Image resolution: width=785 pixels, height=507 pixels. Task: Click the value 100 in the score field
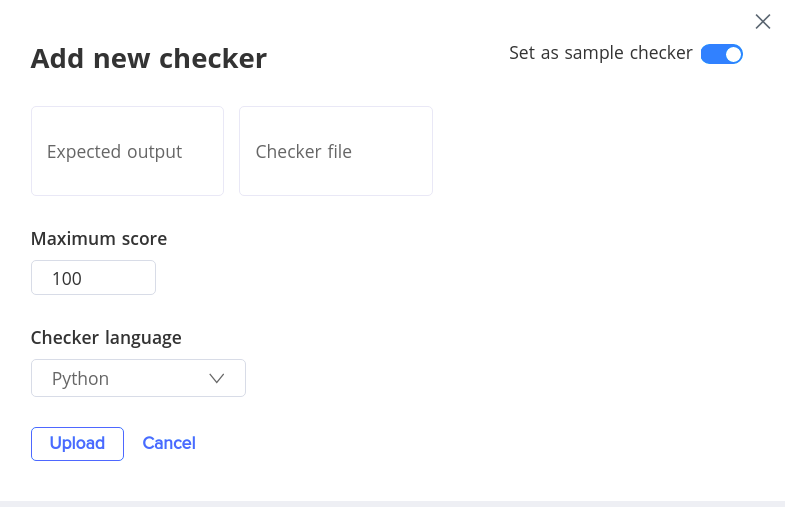(67, 279)
